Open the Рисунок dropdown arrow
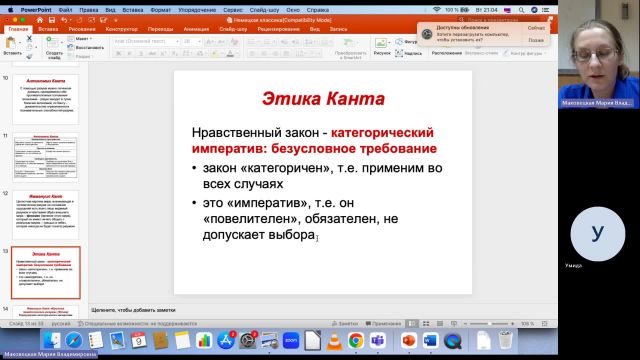 [389, 42]
